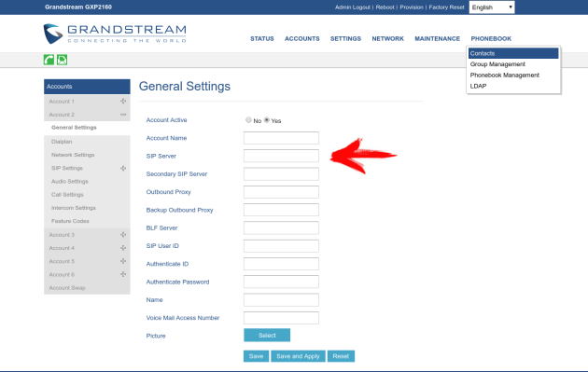Viewport: 588px width, 372px height.
Task: Expand Account 4 with its plus icon
Action: pos(123,248)
